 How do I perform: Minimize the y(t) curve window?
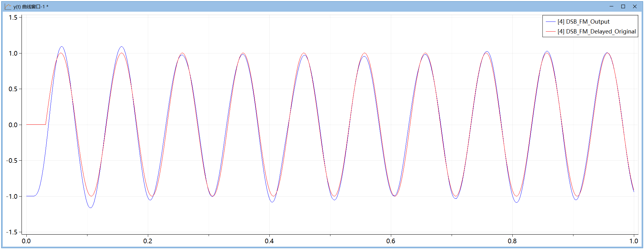(x=611, y=6)
